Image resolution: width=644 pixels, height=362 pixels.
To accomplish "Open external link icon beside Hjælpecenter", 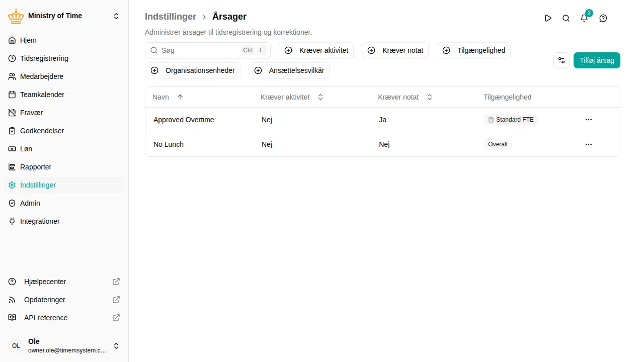I will [116, 282].
